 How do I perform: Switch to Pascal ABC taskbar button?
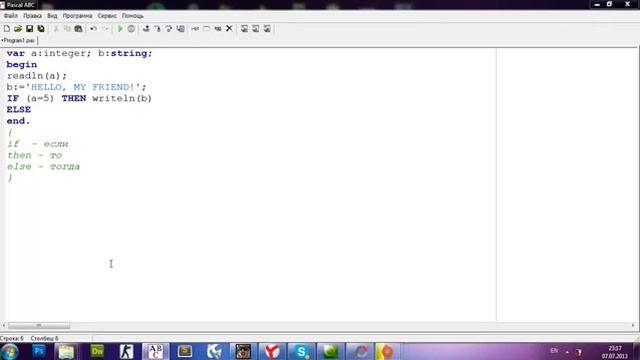click(156, 351)
